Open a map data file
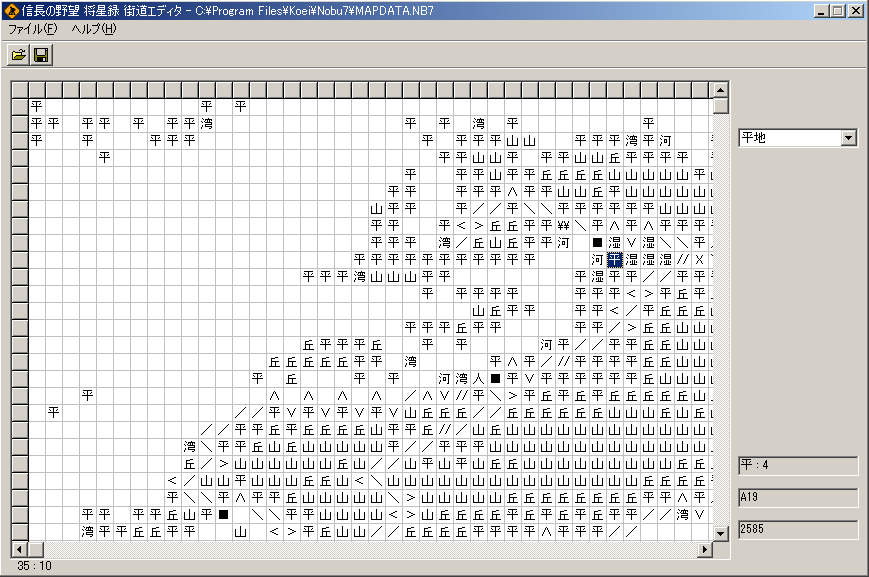This screenshot has width=869, height=577. tap(18, 55)
